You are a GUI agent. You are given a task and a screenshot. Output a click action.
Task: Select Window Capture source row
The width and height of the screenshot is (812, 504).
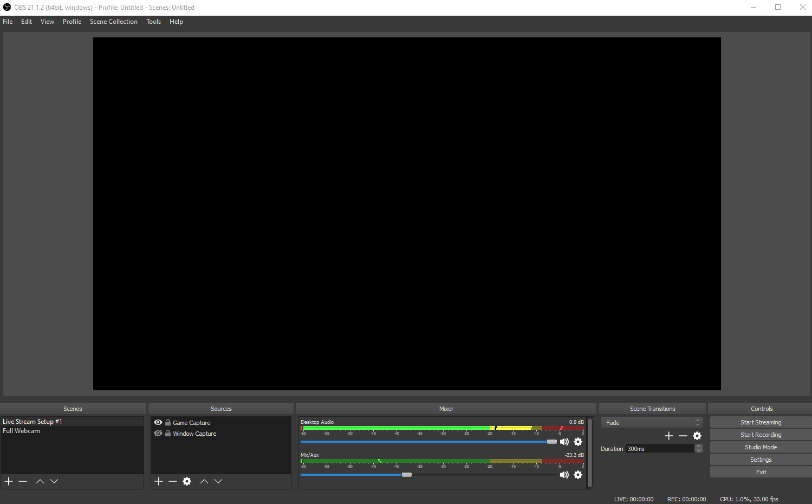tap(221, 433)
